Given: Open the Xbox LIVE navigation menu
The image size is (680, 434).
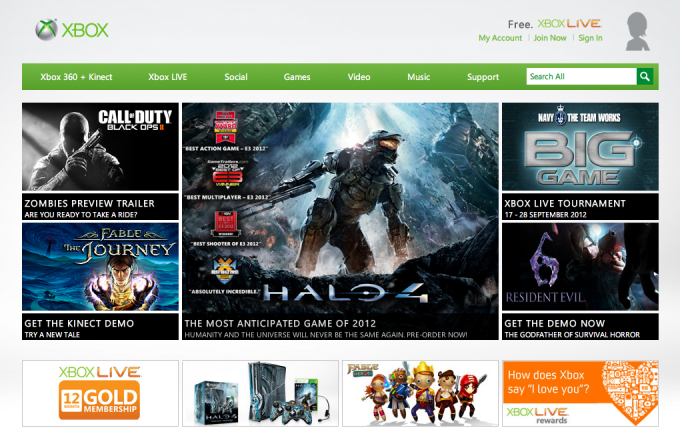Looking at the screenshot, I should 167,77.
